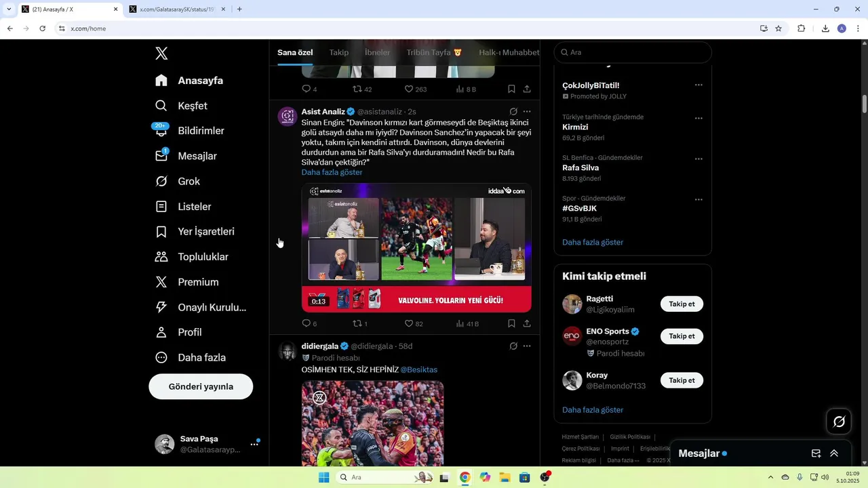This screenshot has width=868, height=488.
Task: View analytics of Asist Analiz post (41 B)
Action: pyautogui.click(x=467, y=323)
